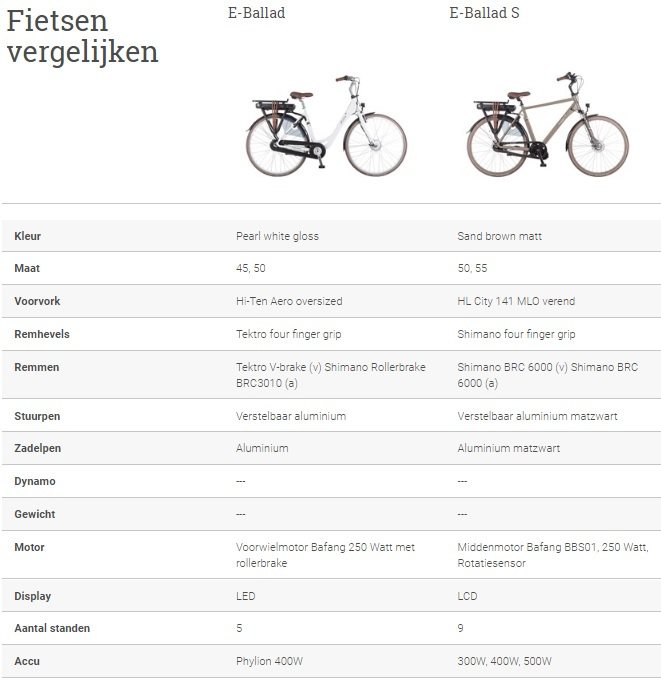Viewport: 661px width, 682px height.
Task: Click the Sand brown matt color value
Action: pyautogui.click(x=499, y=236)
